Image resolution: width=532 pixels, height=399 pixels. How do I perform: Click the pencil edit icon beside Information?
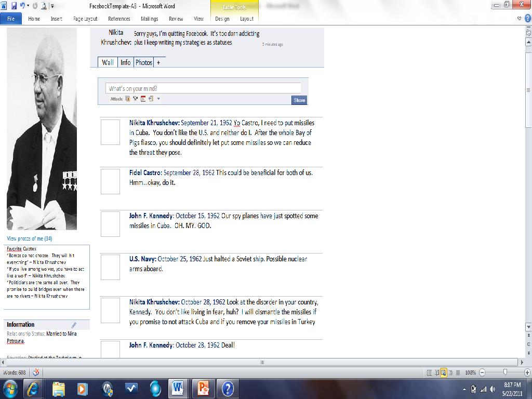[x=74, y=325]
